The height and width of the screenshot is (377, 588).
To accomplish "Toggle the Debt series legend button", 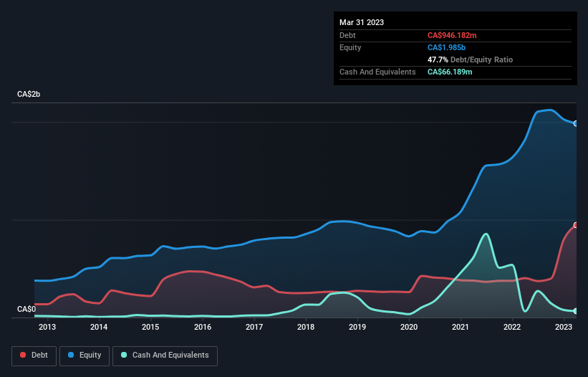I will [x=34, y=355].
